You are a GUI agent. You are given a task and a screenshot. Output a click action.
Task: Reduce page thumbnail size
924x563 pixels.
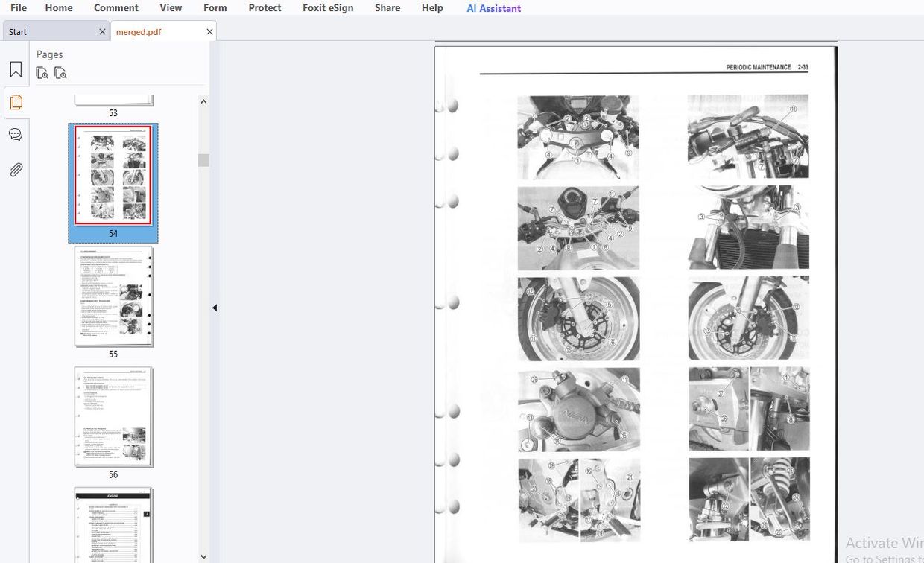point(42,72)
